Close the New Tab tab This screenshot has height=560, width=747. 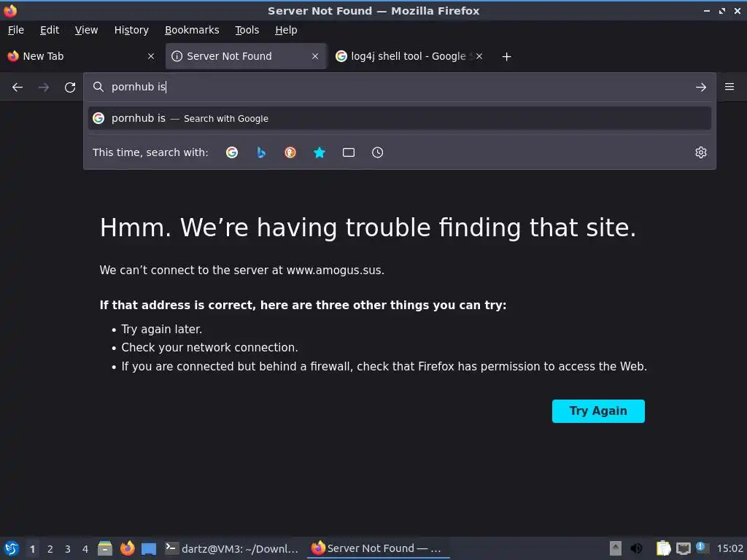pos(151,56)
